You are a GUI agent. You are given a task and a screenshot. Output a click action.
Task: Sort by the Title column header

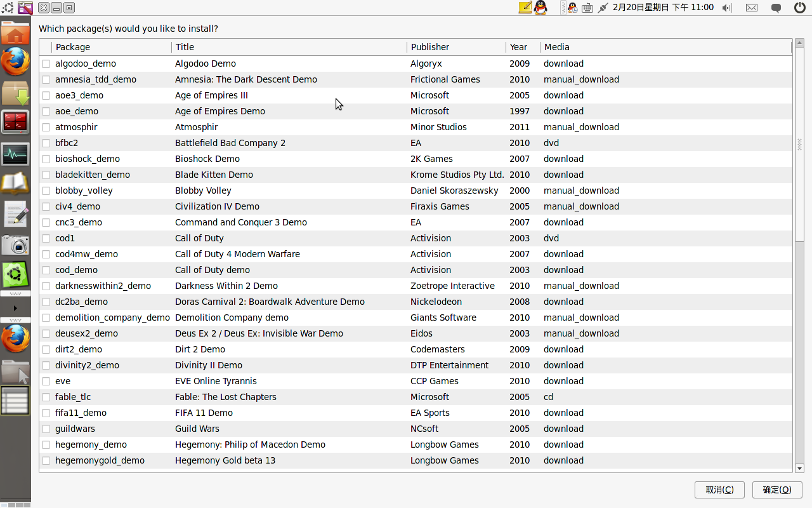289,47
